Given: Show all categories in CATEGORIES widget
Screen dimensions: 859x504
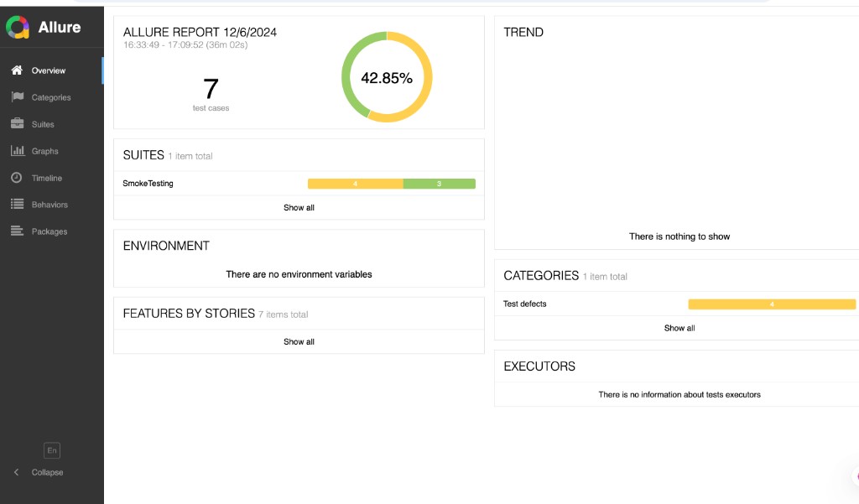Looking at the screenshot, I should point(679,328).
